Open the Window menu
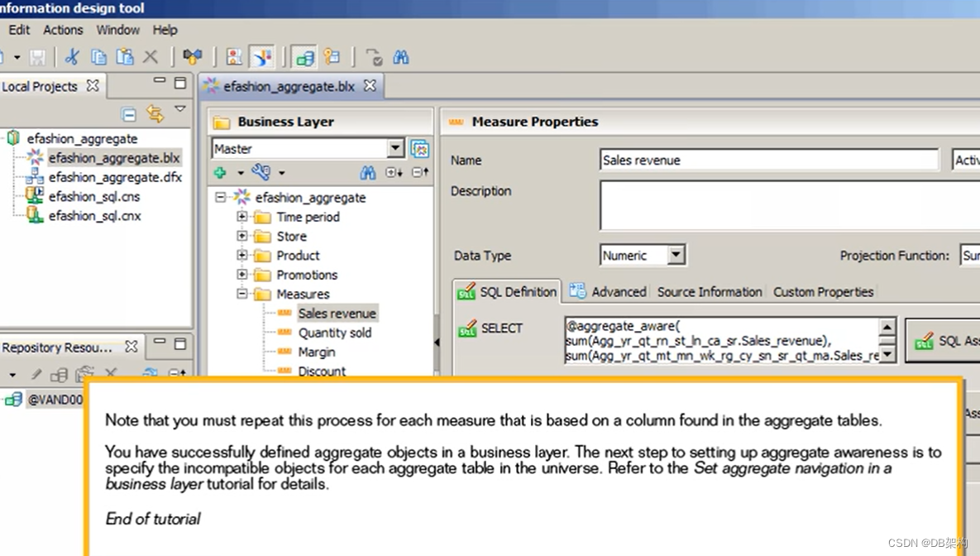Screen dimensions: 980x556 [x=117, y=30]
